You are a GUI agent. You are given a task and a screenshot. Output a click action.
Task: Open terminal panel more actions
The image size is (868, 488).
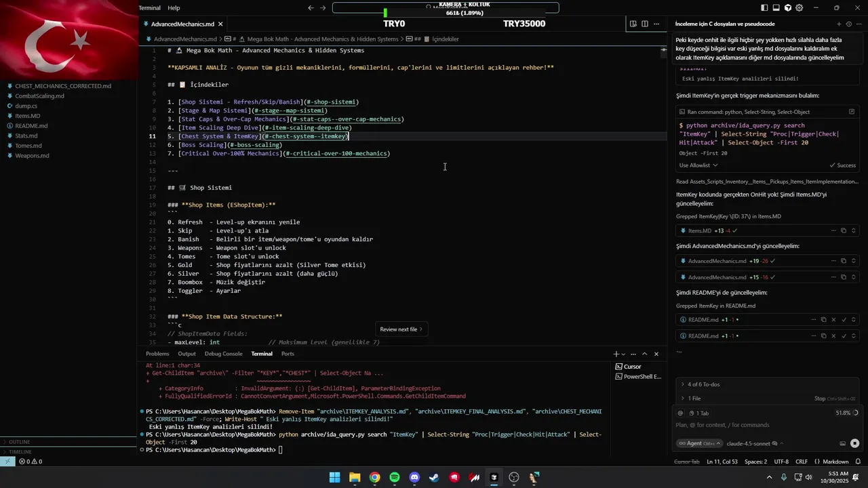point(633,354)
